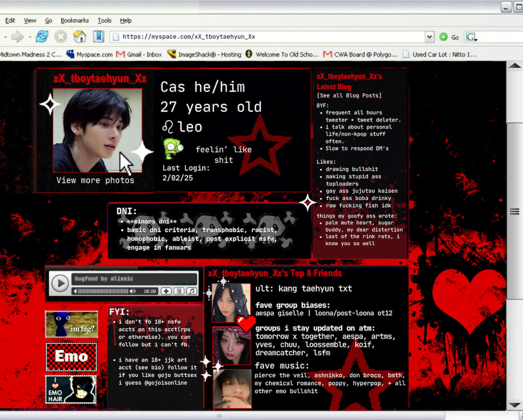Screen dimensions: 523x420
Task: Click the horizontal scrollbar at bottom
Action: 222,416
